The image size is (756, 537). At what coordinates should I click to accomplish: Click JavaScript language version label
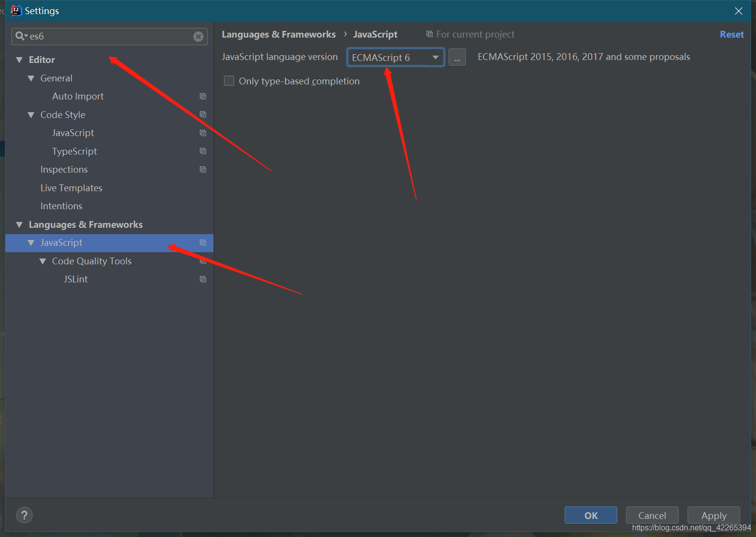pyautogui.click(x=280, y=57)
